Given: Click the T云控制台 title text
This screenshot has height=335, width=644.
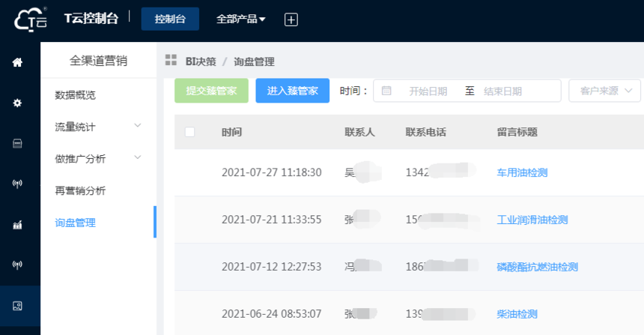Looking at the screenshot, I should (x=91, y=19).
